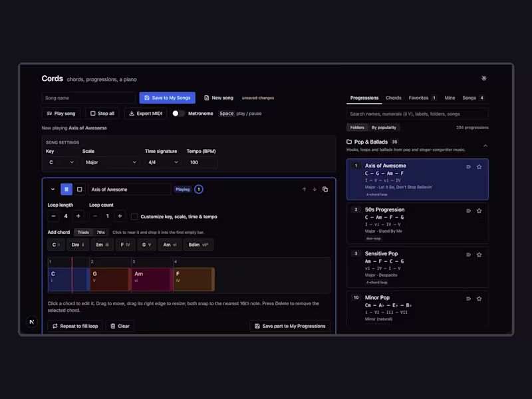Viewport: 532px width, 399px height.
Task: Add Sensitive Pop to the song
Action: click(468, 255)
